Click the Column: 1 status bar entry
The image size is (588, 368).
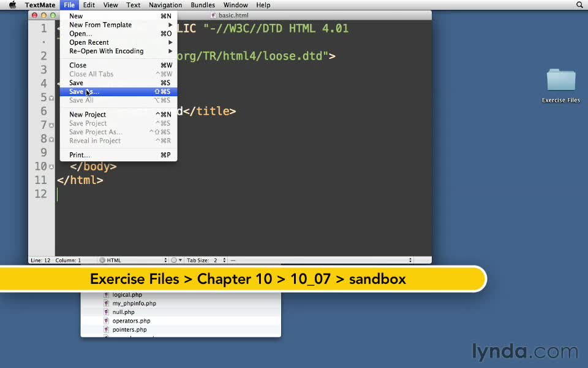click(x=68, y=260)
